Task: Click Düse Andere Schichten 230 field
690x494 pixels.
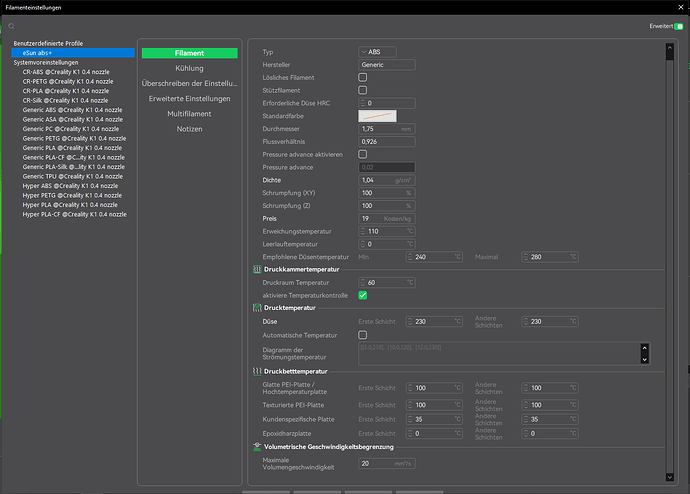Action: click(550, 322)
